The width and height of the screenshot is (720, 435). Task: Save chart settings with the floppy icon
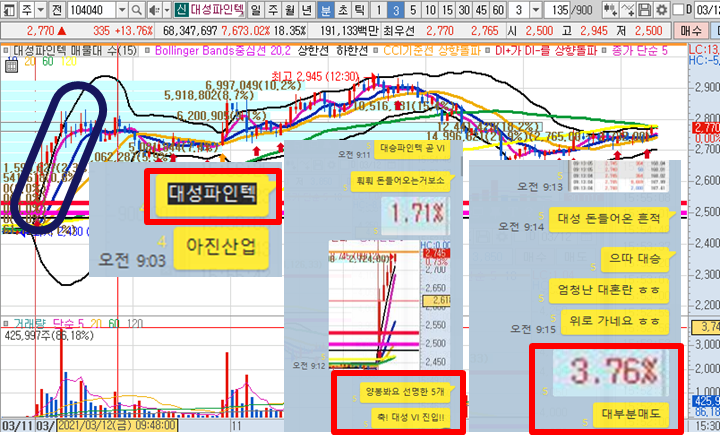click(x=644, y=10)
